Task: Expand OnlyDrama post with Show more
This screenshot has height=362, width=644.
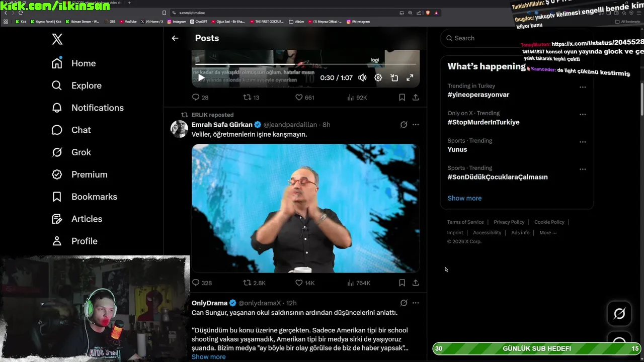Action: coord(208,357)
